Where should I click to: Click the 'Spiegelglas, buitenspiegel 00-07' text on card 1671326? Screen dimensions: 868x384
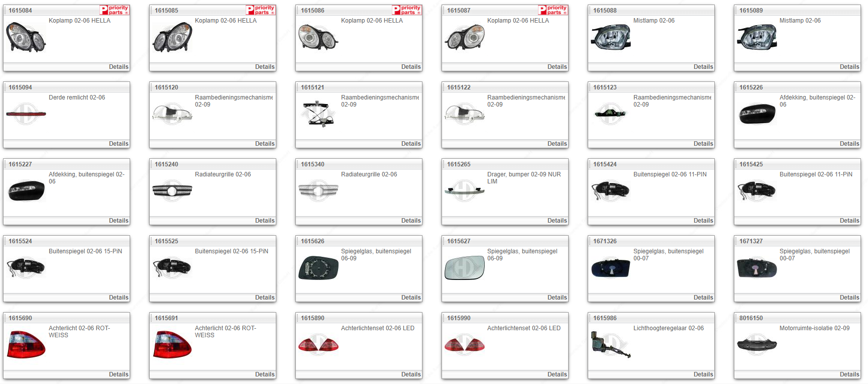(668, 255)
